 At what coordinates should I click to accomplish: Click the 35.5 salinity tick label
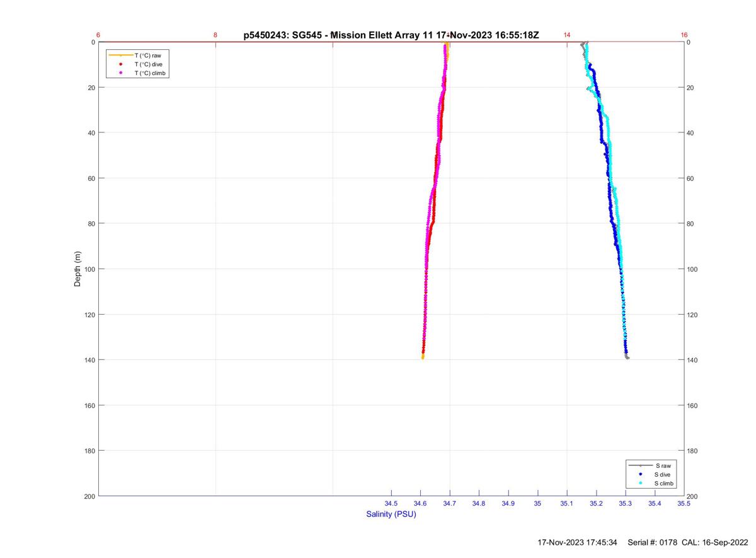pos(684,503)
